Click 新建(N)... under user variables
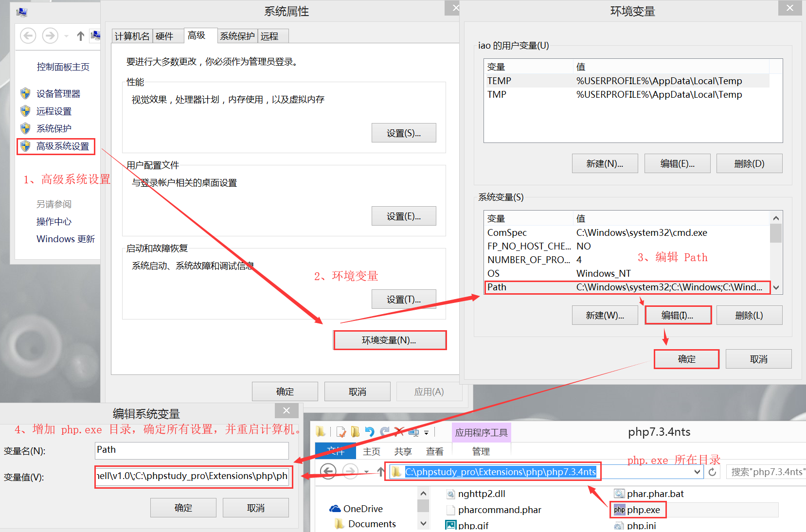Viewport: 806px width, 532px height. (x=605, y=163)
